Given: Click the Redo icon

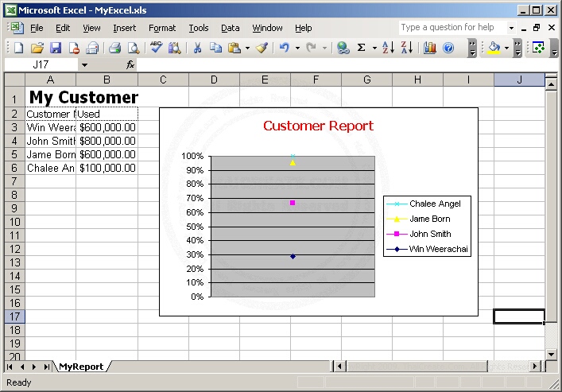Looking at the screenshot, I should (311, 48).
